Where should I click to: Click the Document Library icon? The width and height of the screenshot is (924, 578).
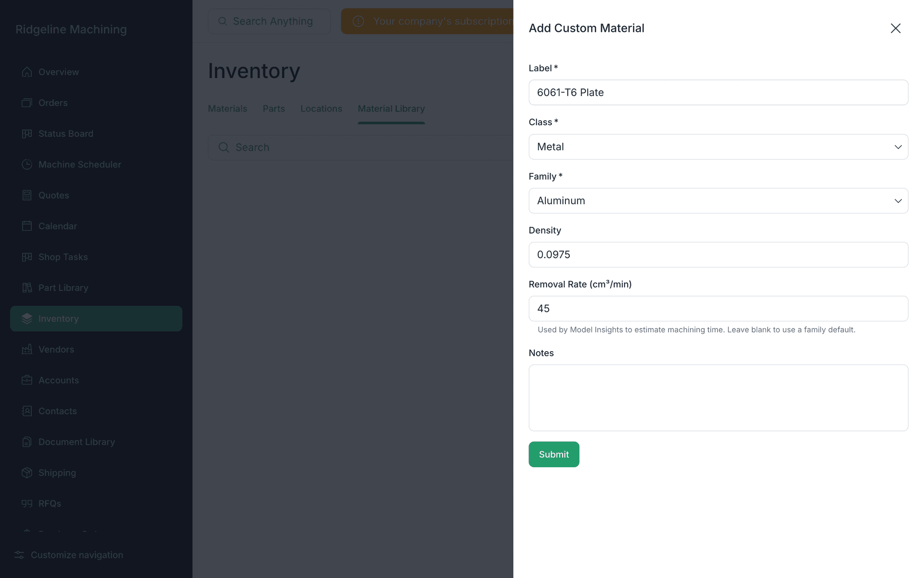tap(27, 442)
